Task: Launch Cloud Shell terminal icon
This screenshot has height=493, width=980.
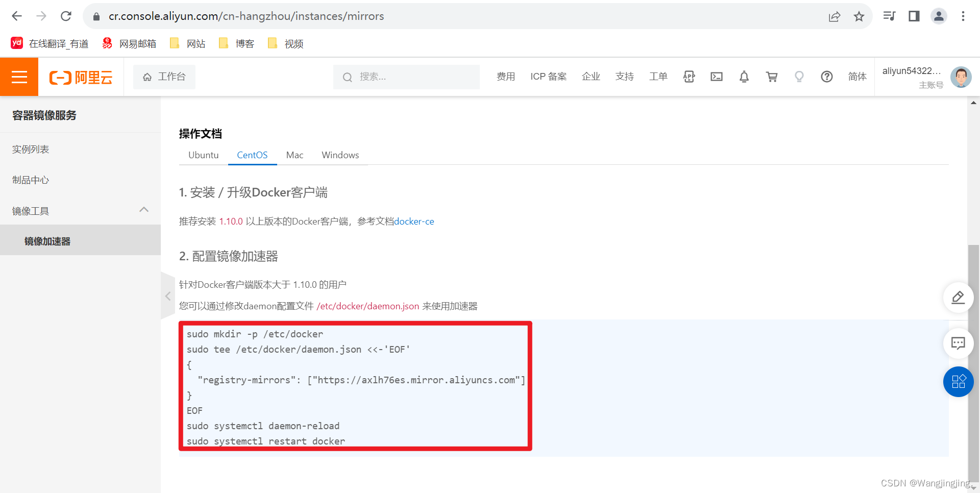Action: click(x=717, y=77)
